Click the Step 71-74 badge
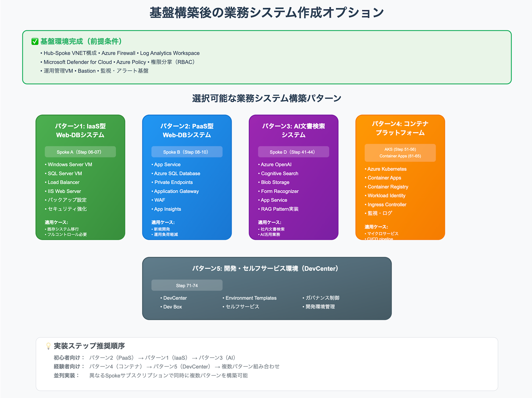Image resolution: width=532 pixels, height=398 pixels. pos(187,285)
